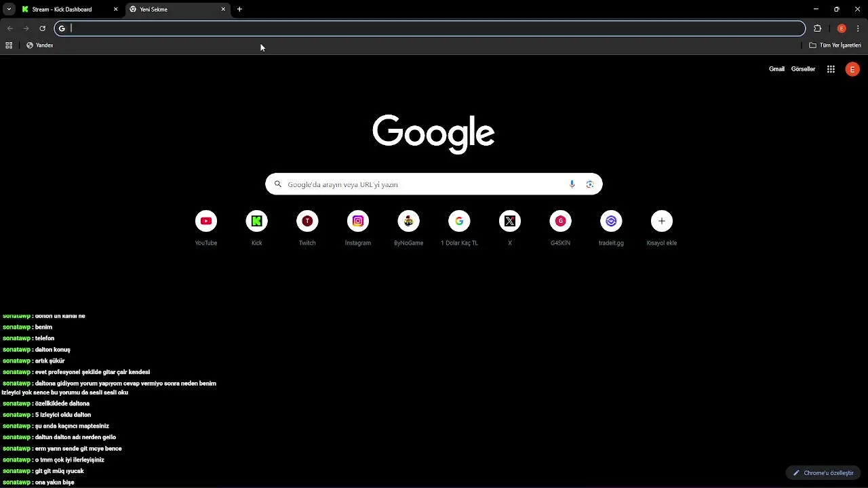The image size is (868, 488).
Task: Close the Stream - Kick Dashboard tab
Action: [116, 9]
